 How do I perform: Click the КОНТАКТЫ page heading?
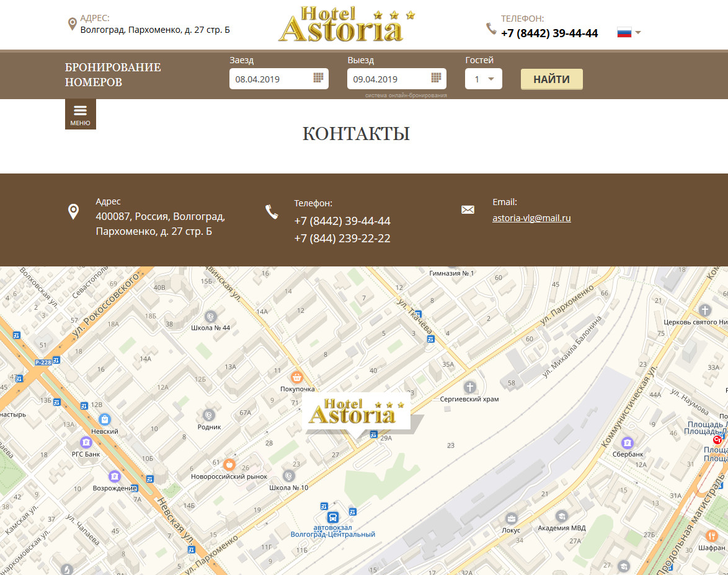click(356, 134)
